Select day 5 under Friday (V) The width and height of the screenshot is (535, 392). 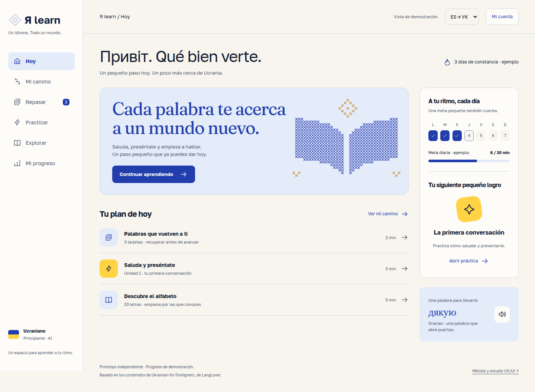[481, 136]
